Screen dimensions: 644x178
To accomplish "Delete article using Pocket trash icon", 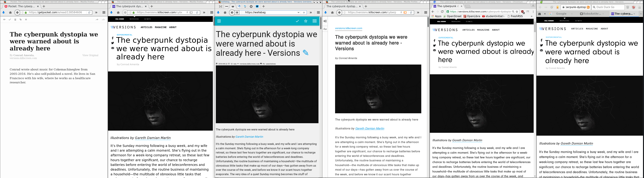I will [x=15, y=19].
